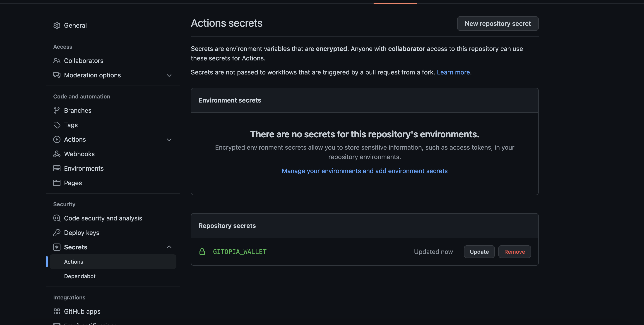Expand the Actions settings dropdown

[x=169, y=140]
